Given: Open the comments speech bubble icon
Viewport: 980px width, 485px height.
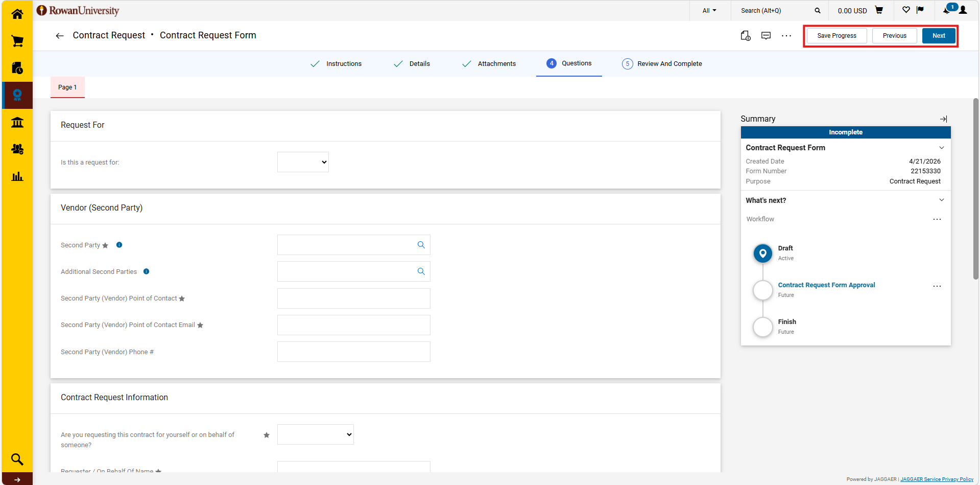Looking at the screenshot, I should (x=766, y=36).
